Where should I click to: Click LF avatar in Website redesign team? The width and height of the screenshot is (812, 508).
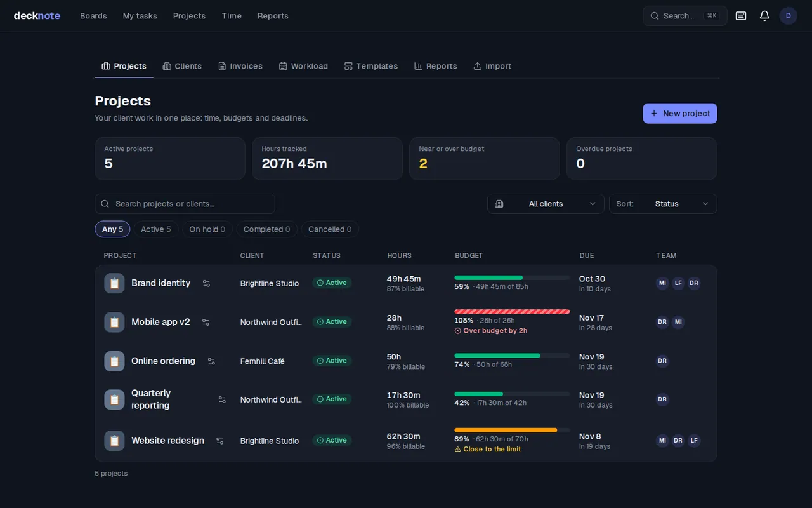tap(694, 441)
